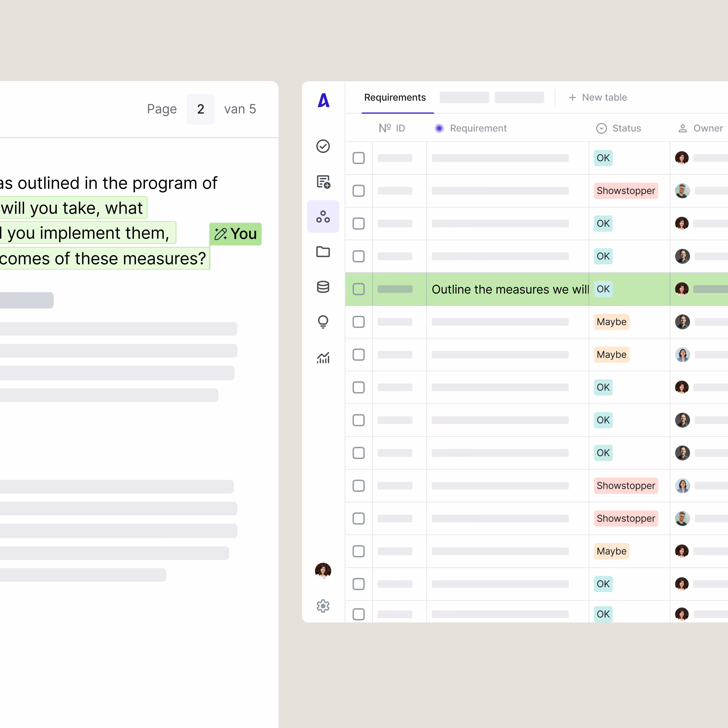Click the Owner column person icon

pos(682,129)
